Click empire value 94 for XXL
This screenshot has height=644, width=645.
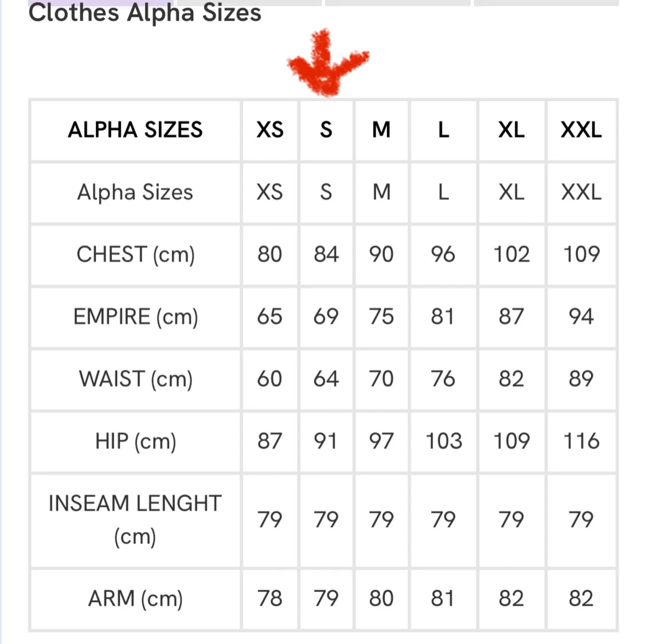tap(581, 317)
